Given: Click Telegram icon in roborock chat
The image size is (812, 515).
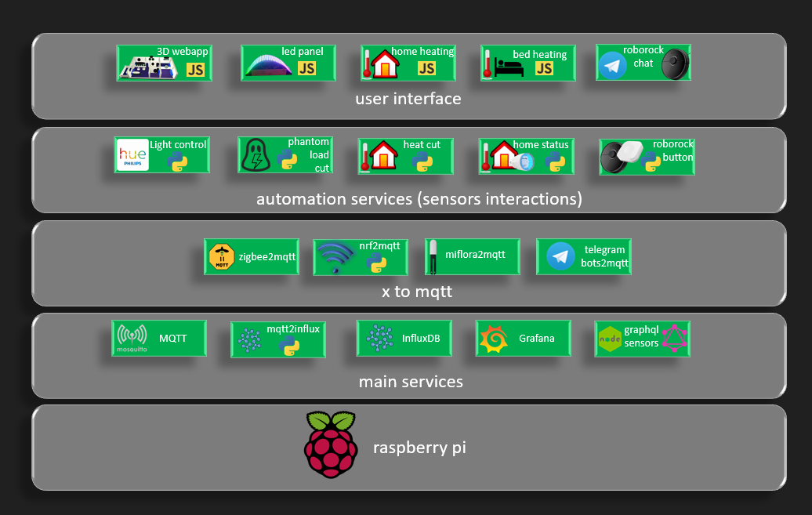Looking at the screenshot, I should tap(612, 65).
